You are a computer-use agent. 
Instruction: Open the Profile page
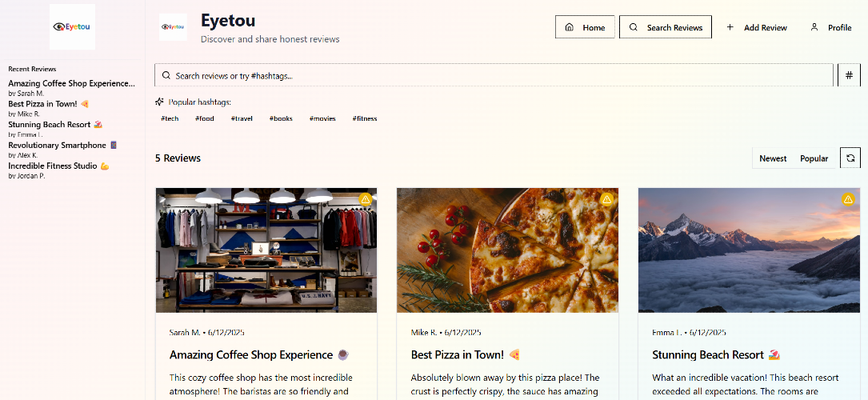point(830,27)
